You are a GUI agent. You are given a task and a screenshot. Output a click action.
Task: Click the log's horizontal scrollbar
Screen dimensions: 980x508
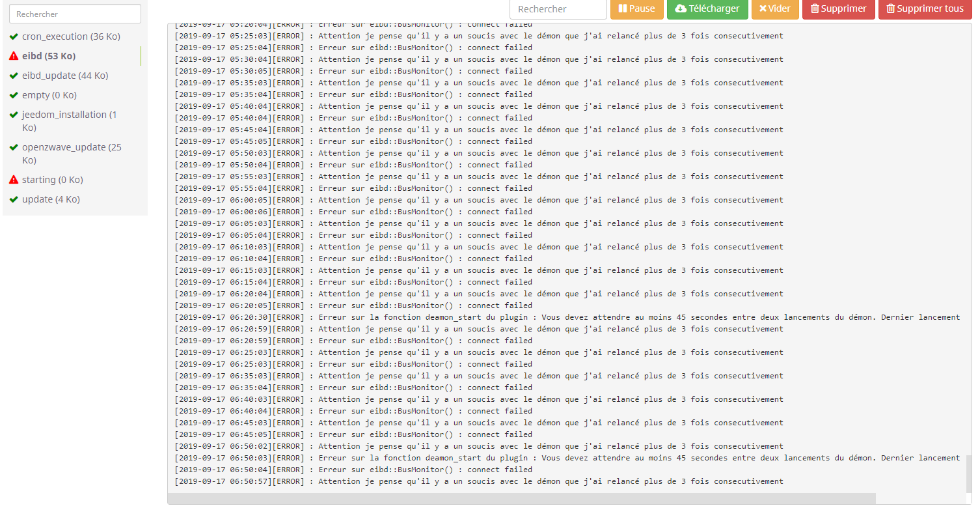coord(522,499)
